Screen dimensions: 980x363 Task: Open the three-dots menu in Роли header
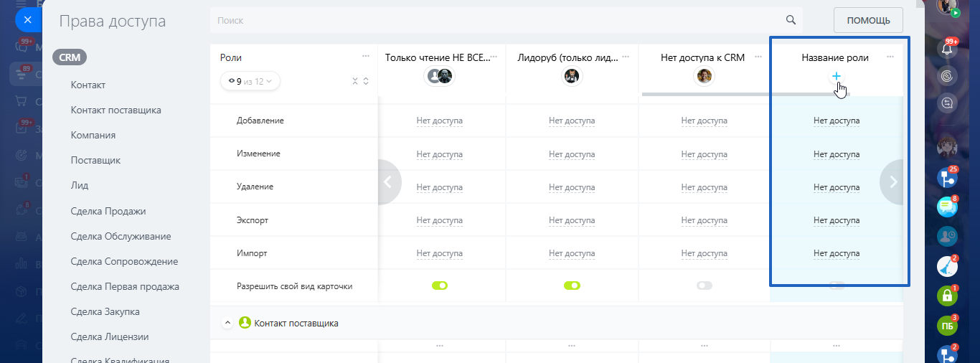click(x=366, y=57)
